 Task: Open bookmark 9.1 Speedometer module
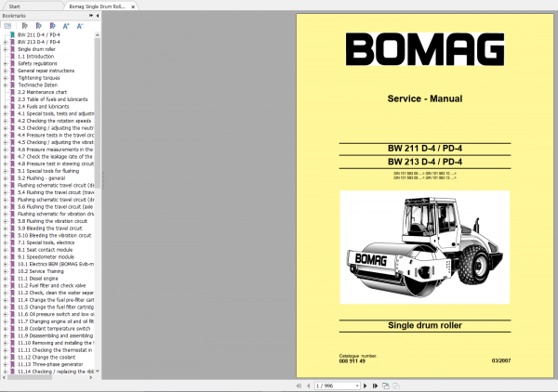coord(46,257)
